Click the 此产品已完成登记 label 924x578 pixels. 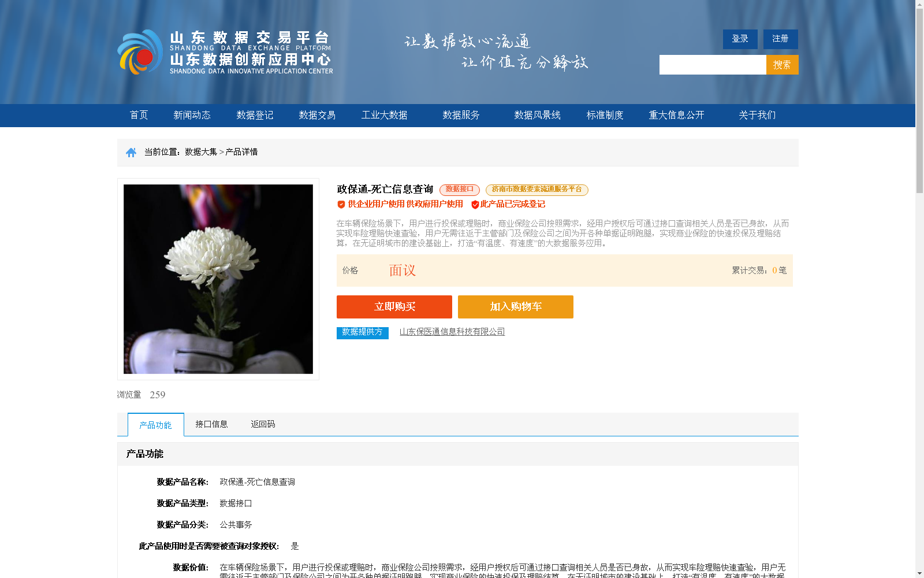tap(513, 204)
